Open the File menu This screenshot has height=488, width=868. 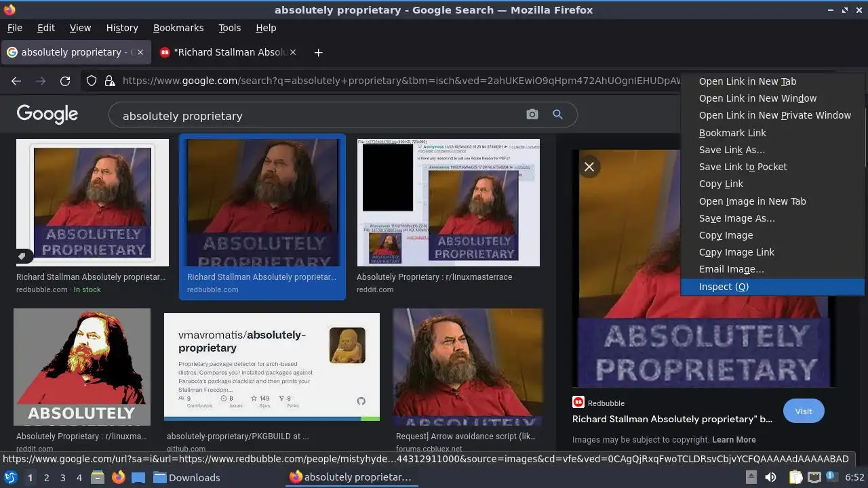14,28
